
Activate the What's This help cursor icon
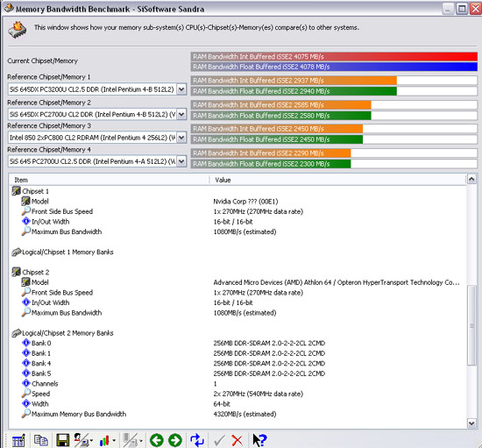259,441
